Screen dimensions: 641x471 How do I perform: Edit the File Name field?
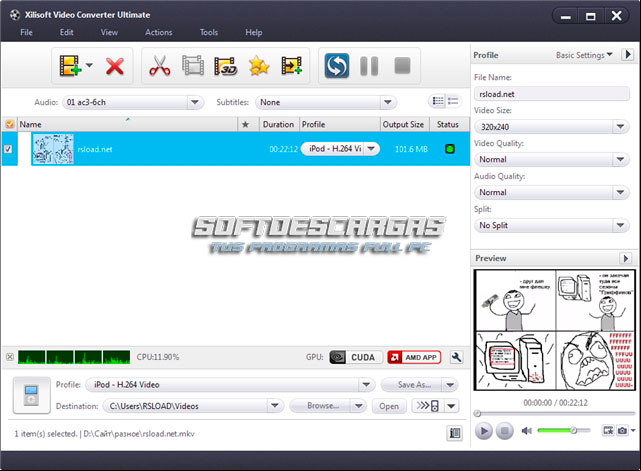(x=551, y=94)
